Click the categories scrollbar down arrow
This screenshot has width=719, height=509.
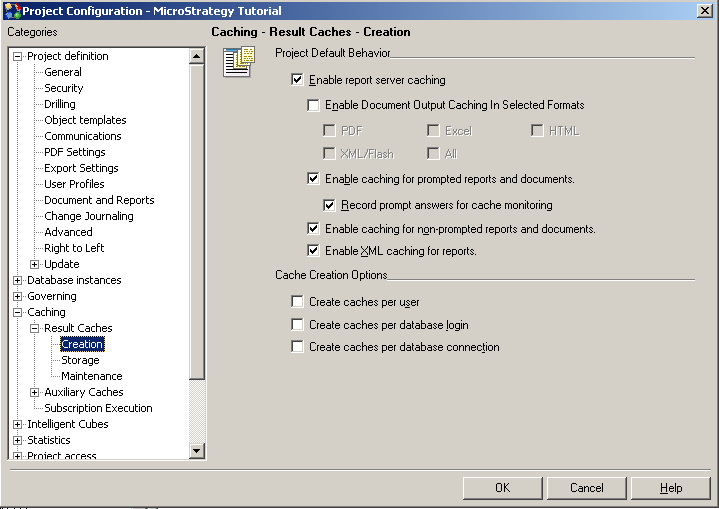(196, 452)
